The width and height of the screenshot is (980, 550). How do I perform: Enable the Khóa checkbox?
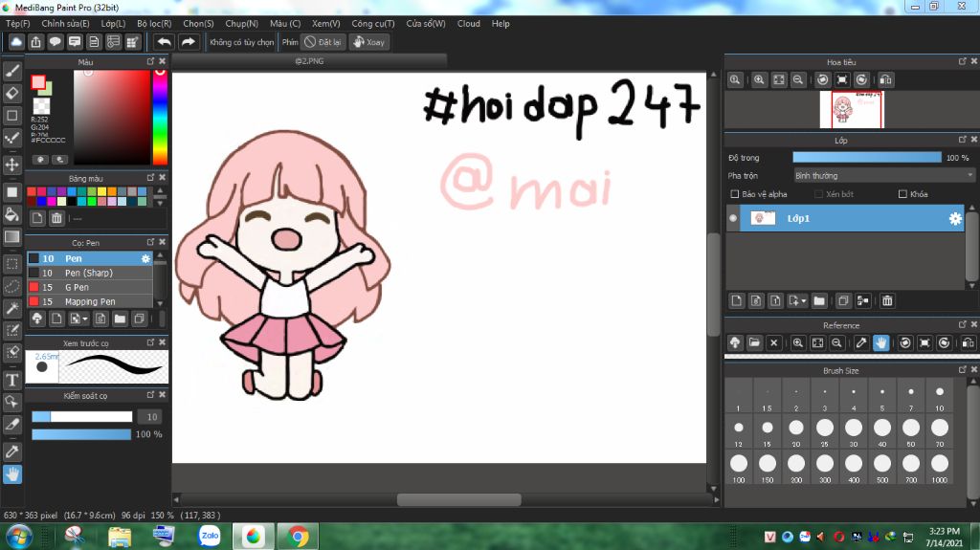click(x=902, y=194)
